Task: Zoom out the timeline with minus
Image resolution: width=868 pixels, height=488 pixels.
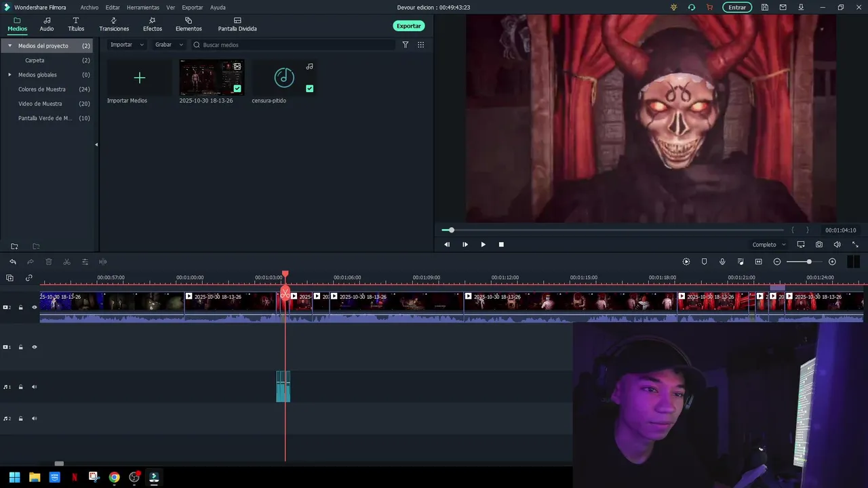Action: (777, 262)
